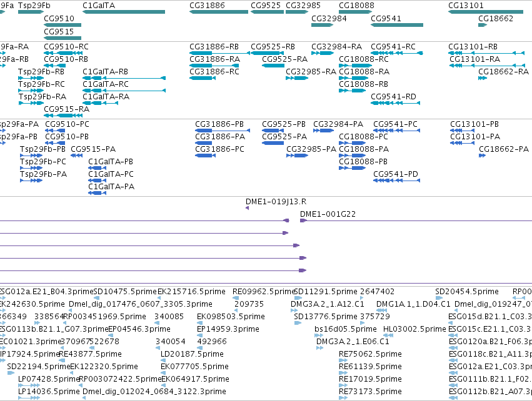Select transcript CG9541-RD label

tap(393, 97)
